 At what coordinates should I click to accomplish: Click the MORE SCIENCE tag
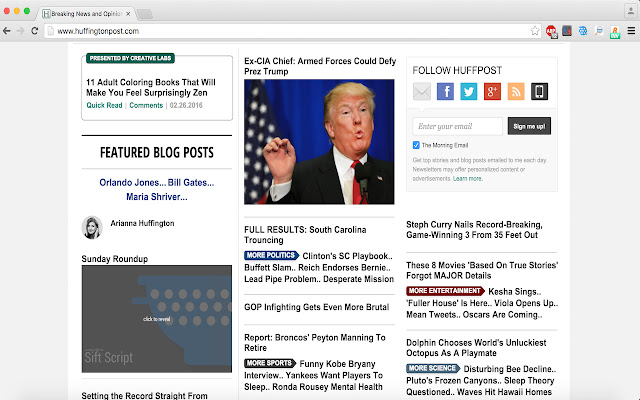pyautogui.click(x=433, y=368)
